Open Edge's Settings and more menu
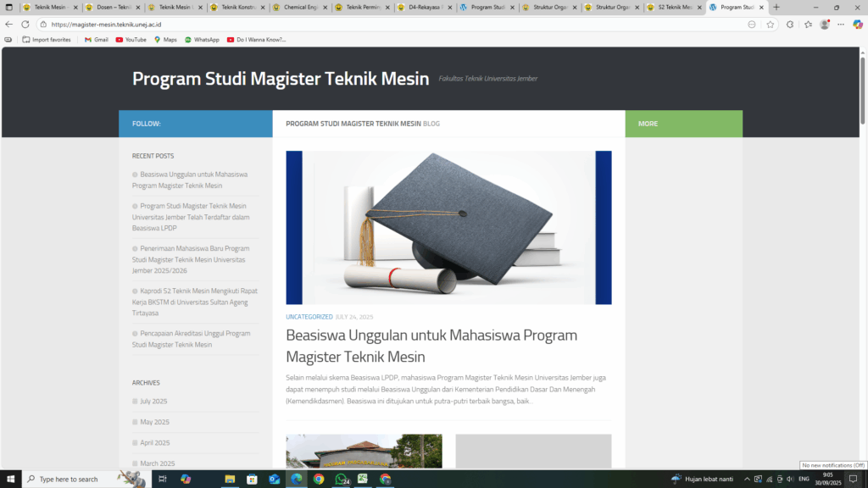Image resolution: width=868 pixels, height=488 pixels. click(x=842, y=25)
